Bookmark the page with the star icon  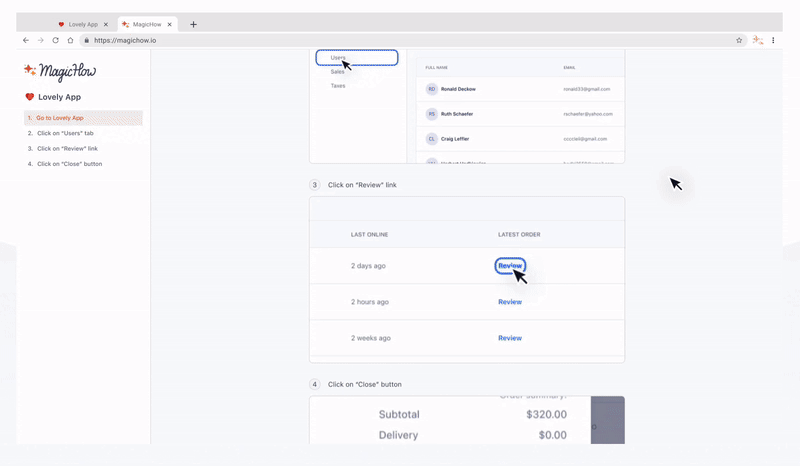click(x=739, y=40)
